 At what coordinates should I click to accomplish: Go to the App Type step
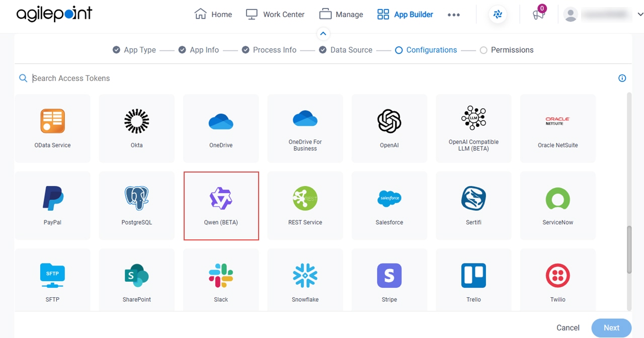[x=134, y=50]
